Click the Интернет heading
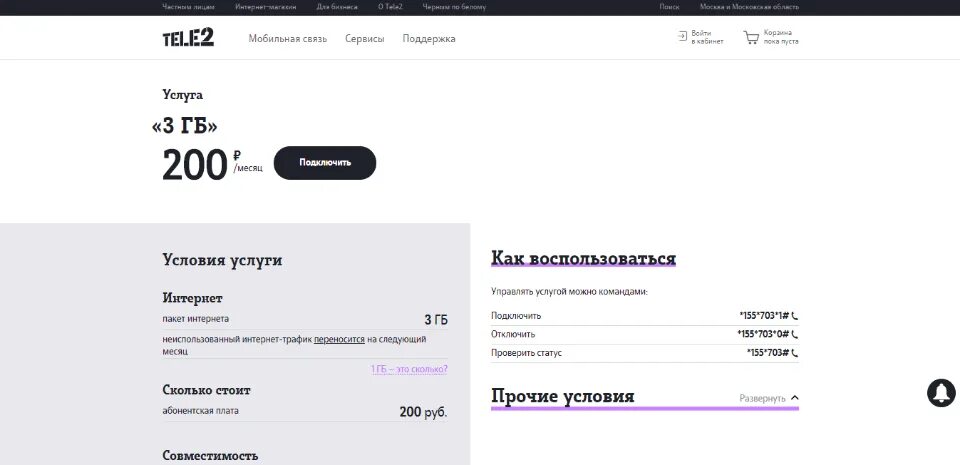The height and width of the screenshot is (465, 960). click(x=192, y=299)
